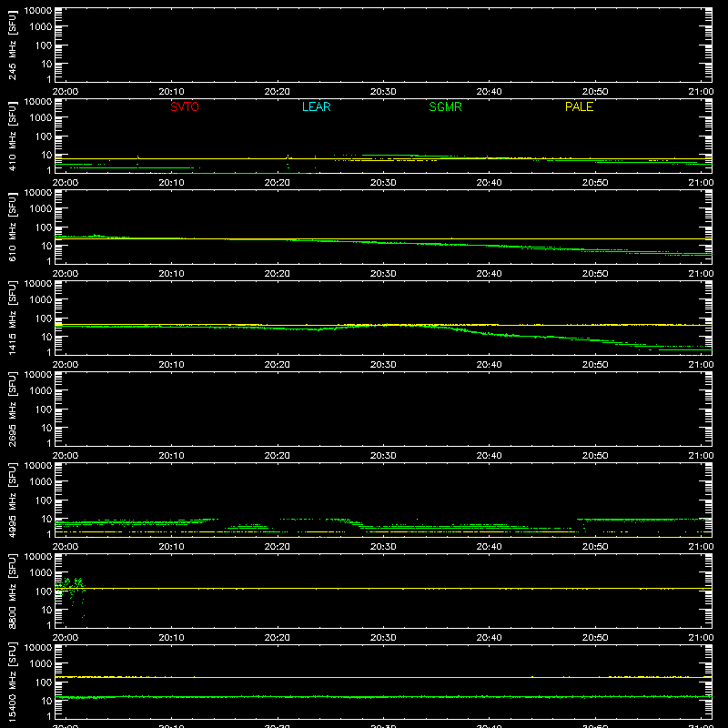The image size is (728, 728).
Task: Select the 245 MHz [SFU] axis title
Action: (12, 46)
